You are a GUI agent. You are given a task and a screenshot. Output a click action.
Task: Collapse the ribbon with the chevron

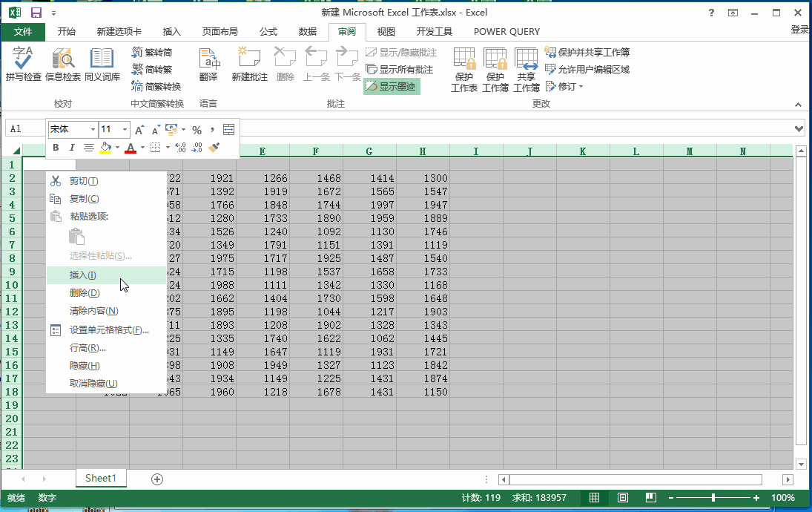(x=798, y=105)
